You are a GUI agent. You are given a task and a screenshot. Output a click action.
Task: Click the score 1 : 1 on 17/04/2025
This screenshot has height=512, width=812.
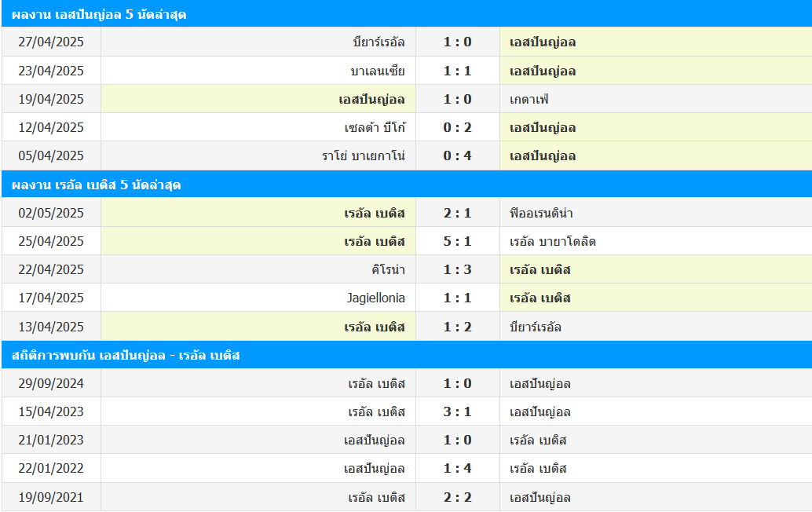457,298
